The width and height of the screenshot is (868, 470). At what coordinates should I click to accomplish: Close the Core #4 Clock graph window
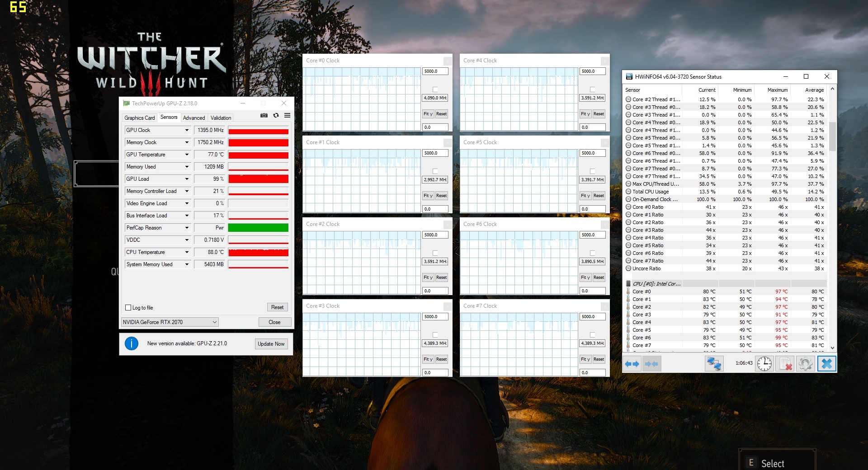(x=604, y=61)
